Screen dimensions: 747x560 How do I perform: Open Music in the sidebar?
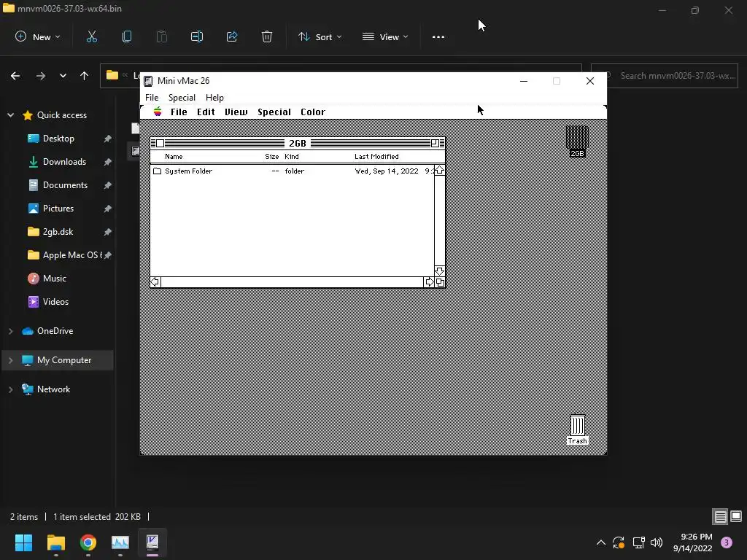click(x=54, y=279)
